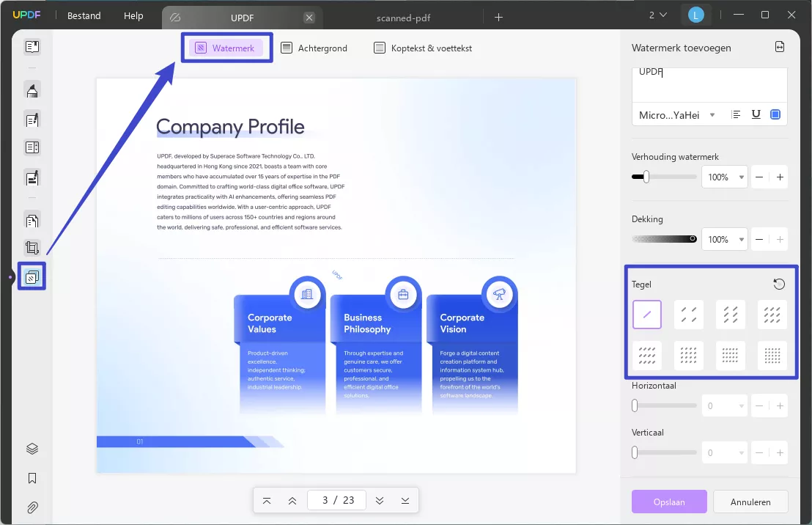Click Opslaan to save watermark
This screenshot has width=812, height=525.
669,502
